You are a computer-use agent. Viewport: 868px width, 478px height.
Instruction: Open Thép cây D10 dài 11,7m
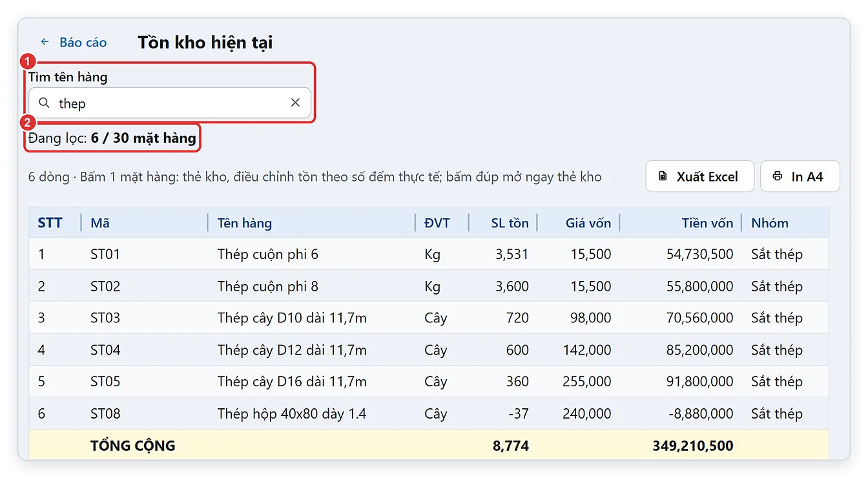(x=292, y=318)
